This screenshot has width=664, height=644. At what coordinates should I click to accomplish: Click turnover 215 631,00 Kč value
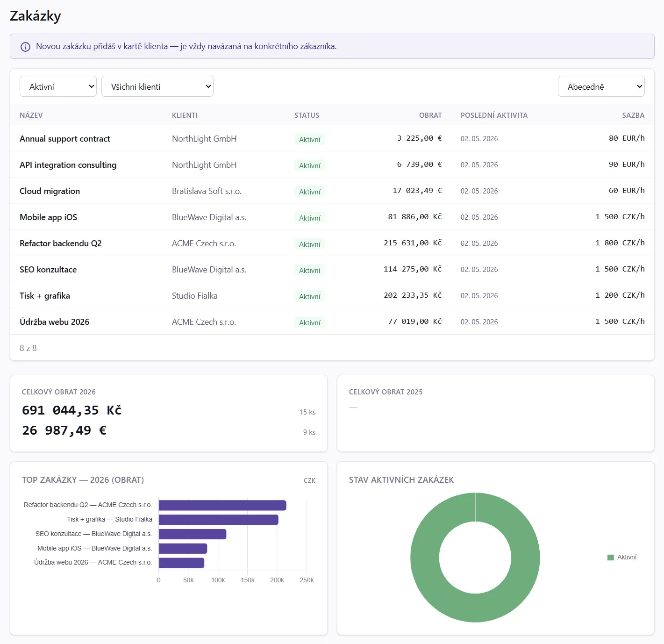click(x=413, y=243)
